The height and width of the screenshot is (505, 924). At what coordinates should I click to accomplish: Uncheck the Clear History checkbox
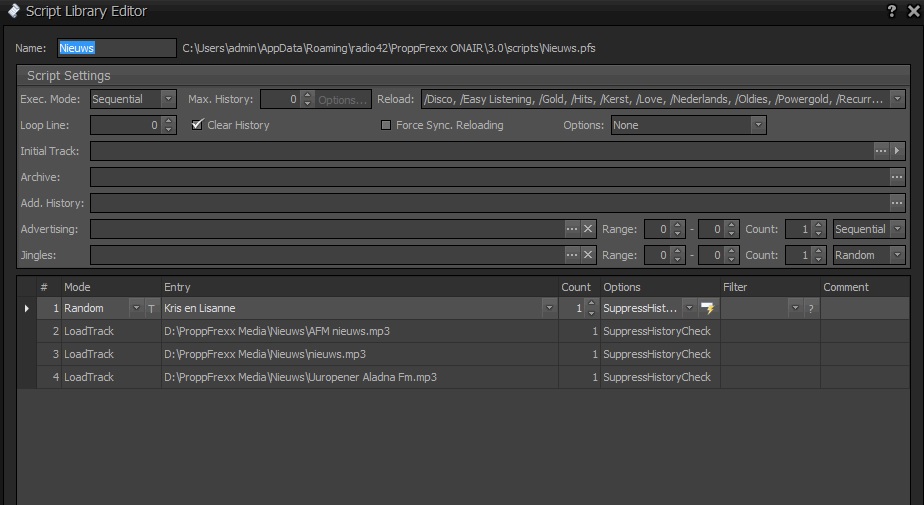coord(197,125)
